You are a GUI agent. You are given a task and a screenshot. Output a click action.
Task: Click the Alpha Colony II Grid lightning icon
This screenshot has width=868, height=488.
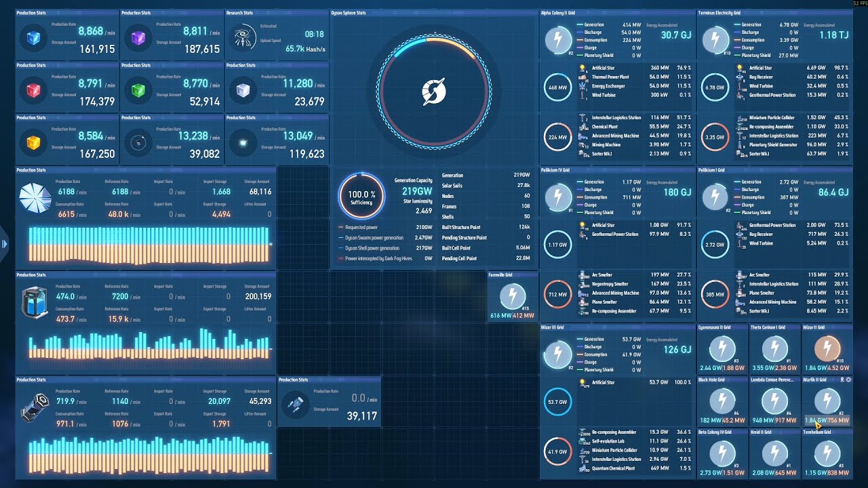coord(558,39)
